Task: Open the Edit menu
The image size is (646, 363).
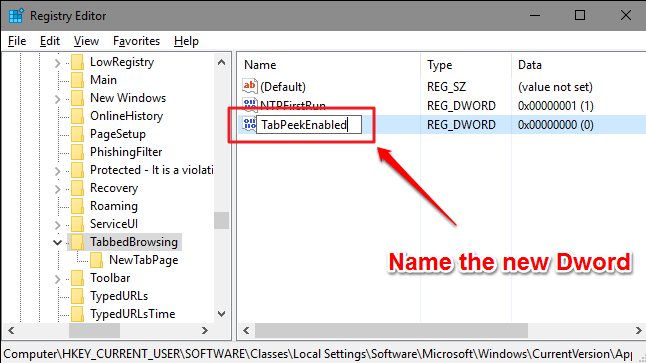Action: click(x=50, y=41)
